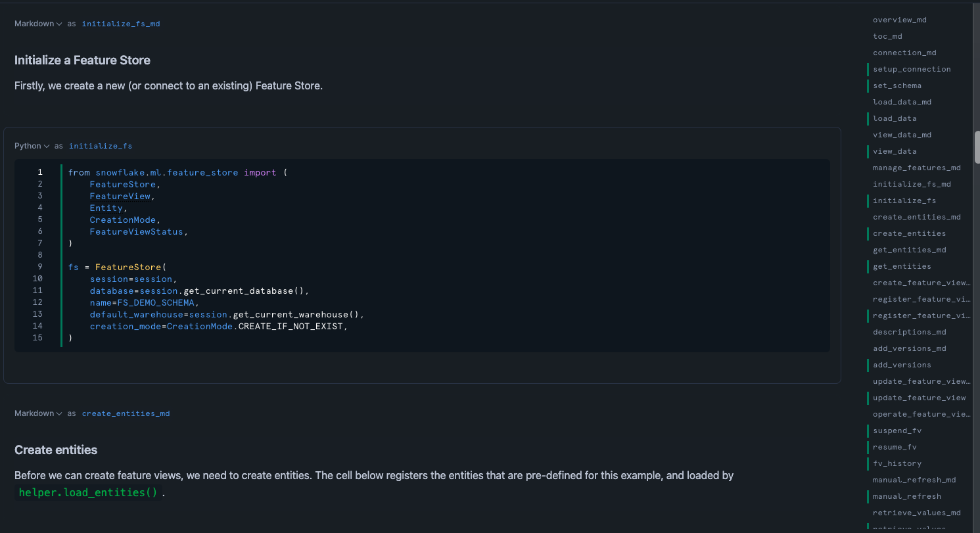This screenshot has height=533, width=980.
Task: Click the create_entities_md cell name
Action: coord(125,413)
